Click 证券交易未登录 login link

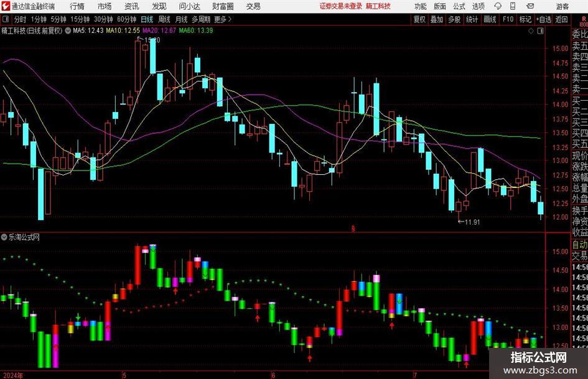tap(341, 6)
